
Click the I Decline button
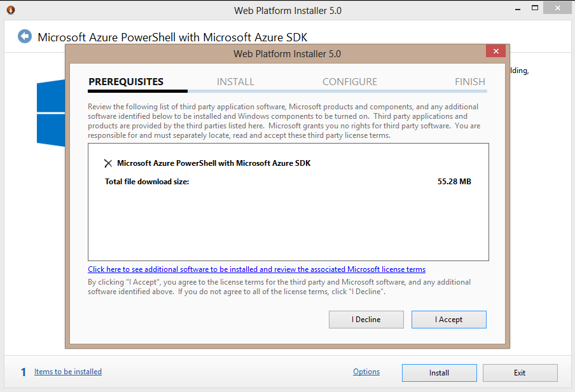point(366,320)
